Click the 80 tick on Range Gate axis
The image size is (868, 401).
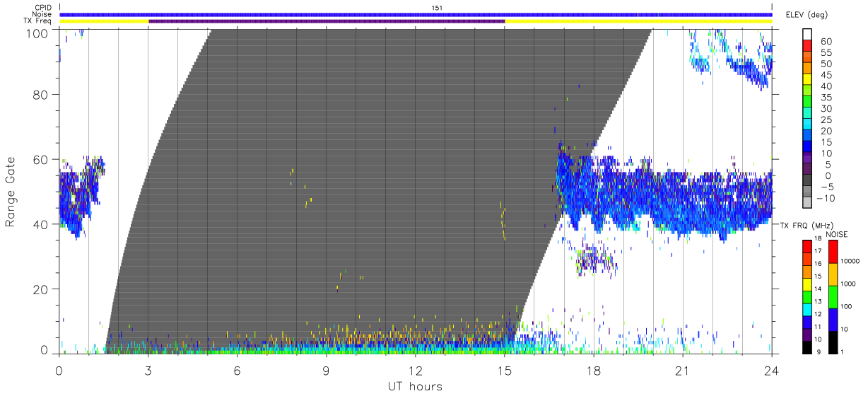(42, 94)
